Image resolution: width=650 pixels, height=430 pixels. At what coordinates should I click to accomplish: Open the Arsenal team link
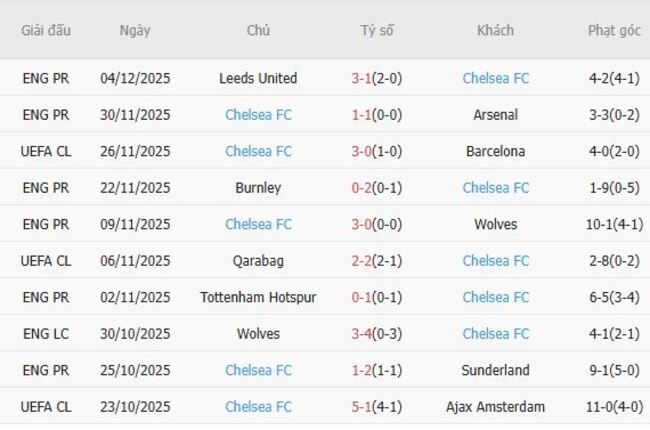(x=495, y=115)
